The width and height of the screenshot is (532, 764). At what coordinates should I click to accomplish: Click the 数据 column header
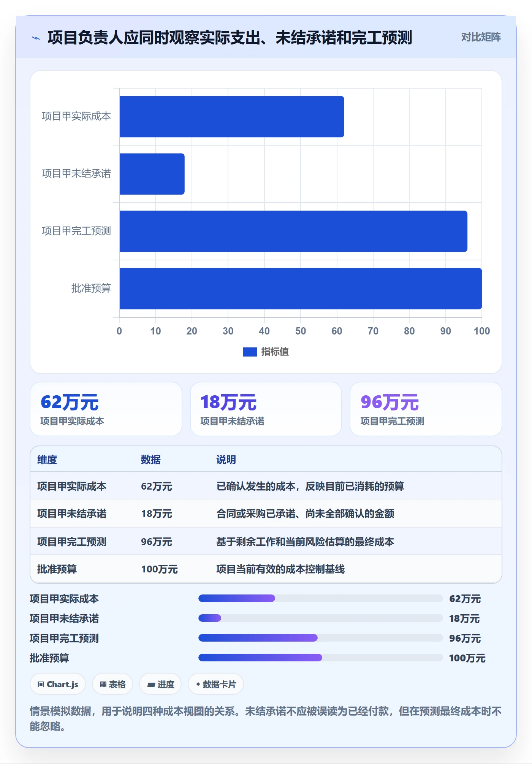[150, 460]
